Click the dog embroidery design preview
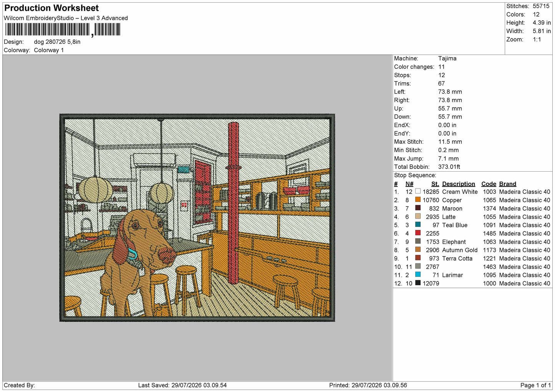This screenshot has height=392, width=555. [197, 218]
